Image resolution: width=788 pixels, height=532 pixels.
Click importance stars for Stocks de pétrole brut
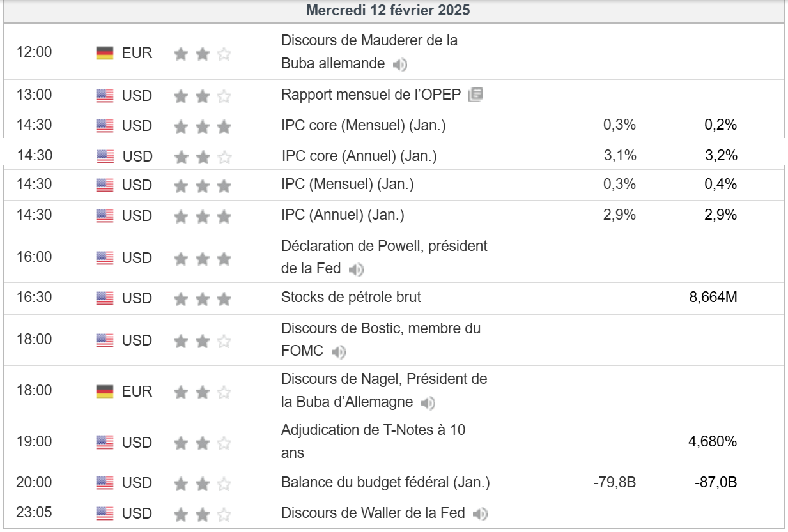click(x=202, y=298)
